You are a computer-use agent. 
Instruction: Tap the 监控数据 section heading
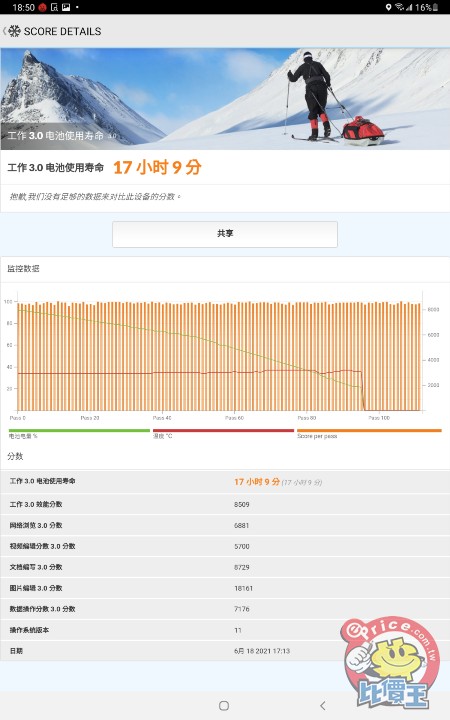[23, 269]
